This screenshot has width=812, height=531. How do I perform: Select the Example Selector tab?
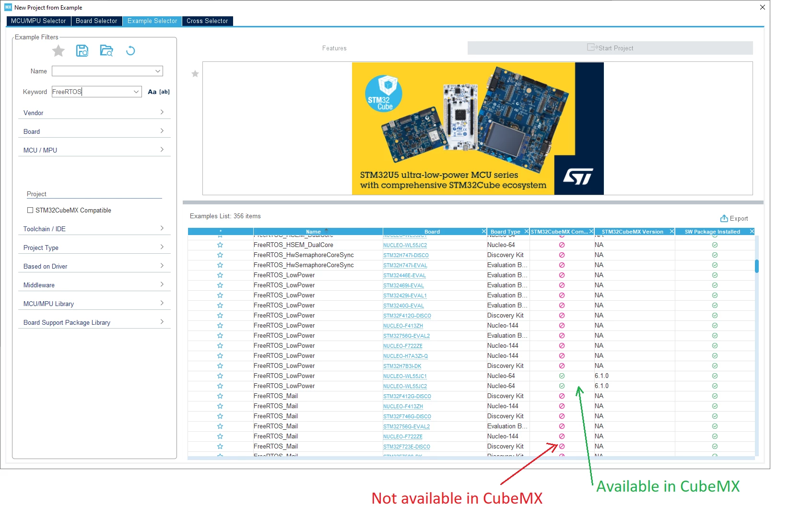click(x=152, y=21)
